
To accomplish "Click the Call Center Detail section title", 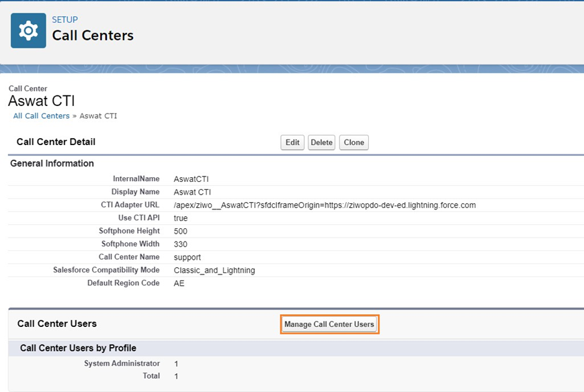I will click(56, 142).
